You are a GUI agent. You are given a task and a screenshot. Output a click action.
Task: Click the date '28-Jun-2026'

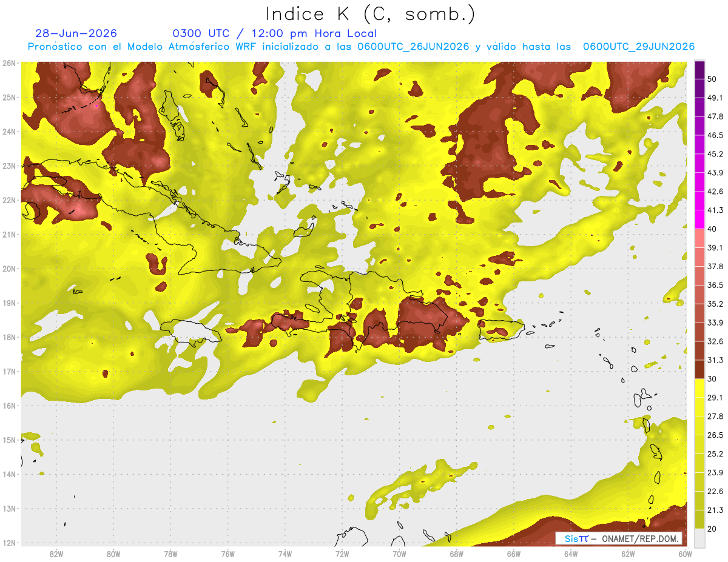click(x=76, y=33)
